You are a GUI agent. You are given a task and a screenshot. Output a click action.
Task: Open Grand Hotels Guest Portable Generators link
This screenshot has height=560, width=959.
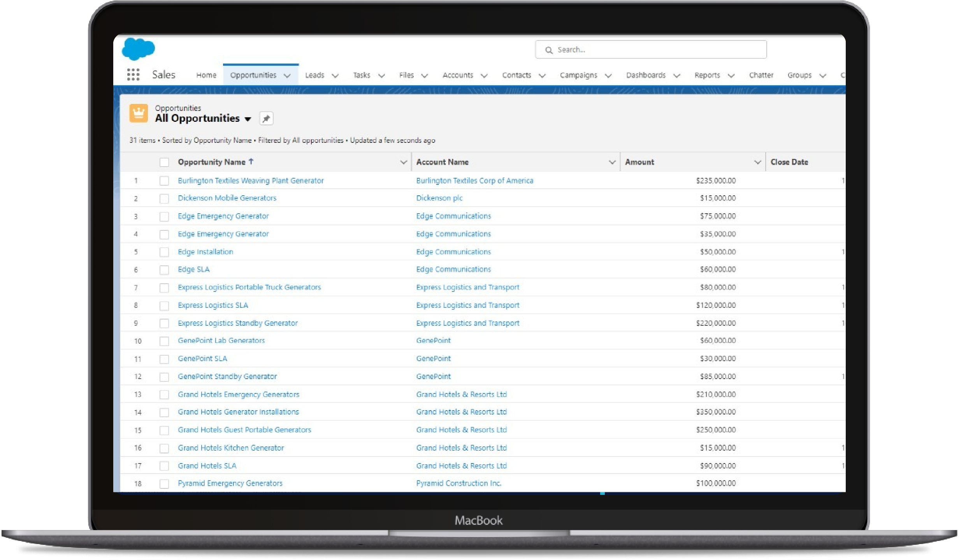pos(244,430)
